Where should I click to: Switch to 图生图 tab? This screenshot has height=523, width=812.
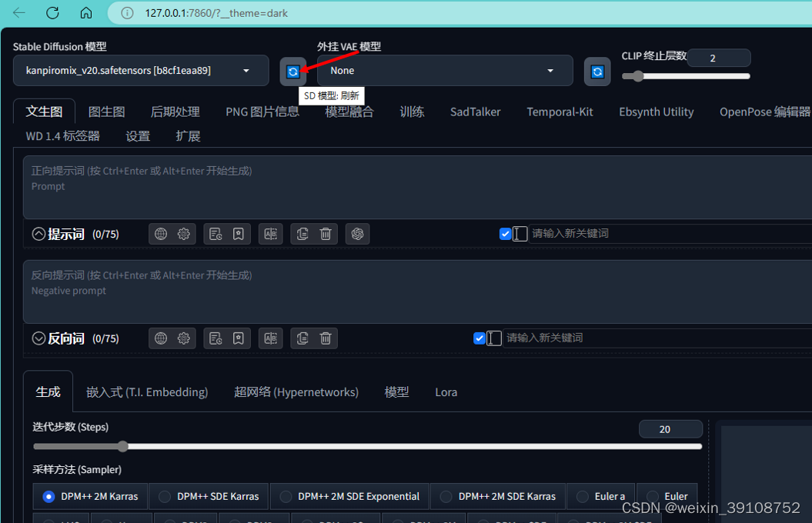coord(107,112)
